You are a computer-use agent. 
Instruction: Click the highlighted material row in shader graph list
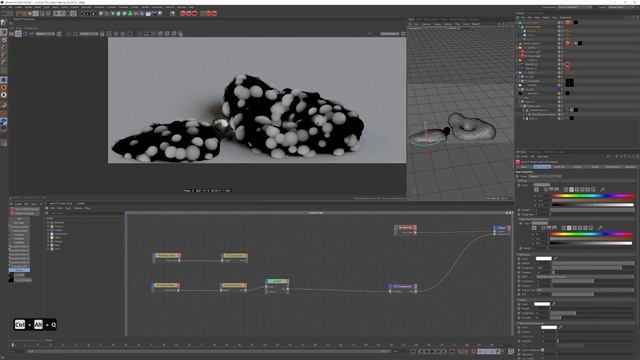(19, 270)
